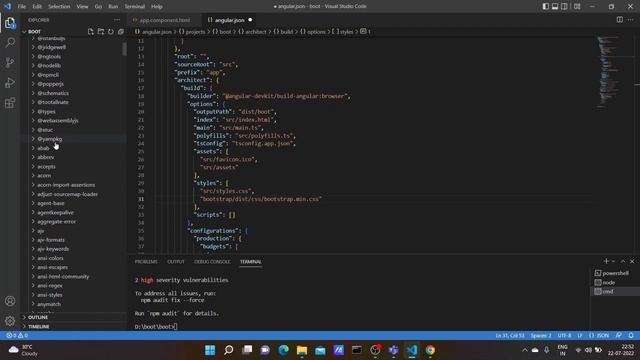Open Source Control view
This screenshot has width=640, height=360.
(10, 62)
